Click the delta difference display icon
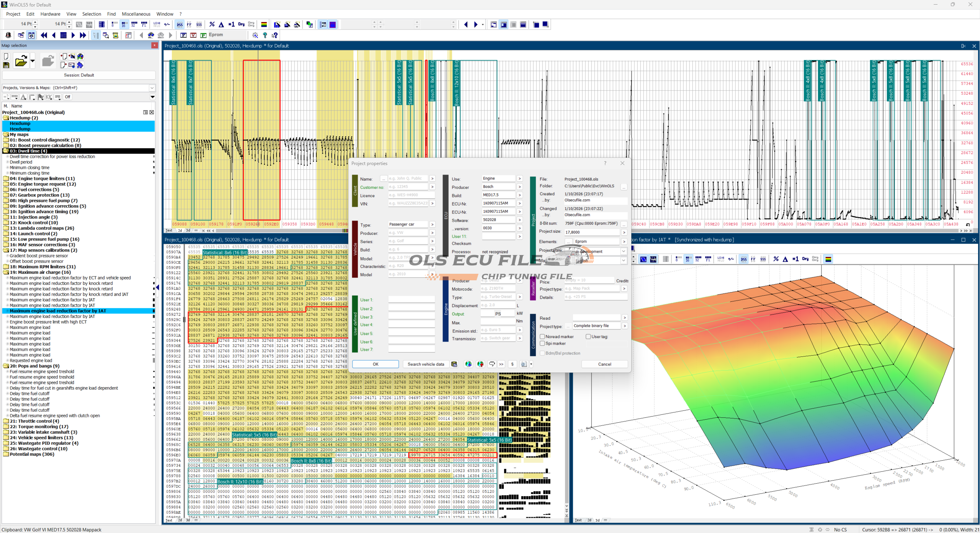980x533 pixels. 221,25
